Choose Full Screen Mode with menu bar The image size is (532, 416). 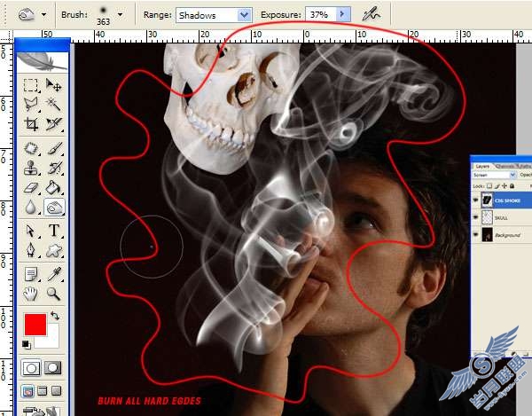42,391
